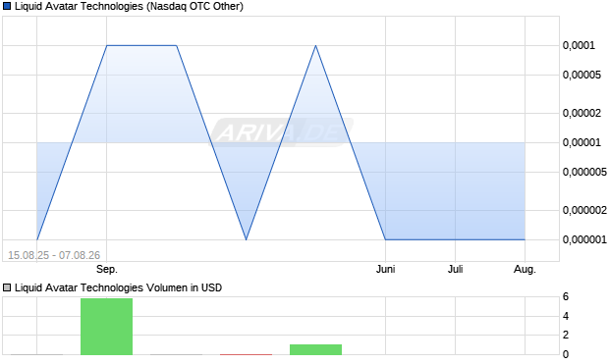Click the blue legend square beside Liquid Avatar Technologies
Image resolution: width=609 pixels, height=364 pixels.
pyautogui.click(x=7, y=7)
